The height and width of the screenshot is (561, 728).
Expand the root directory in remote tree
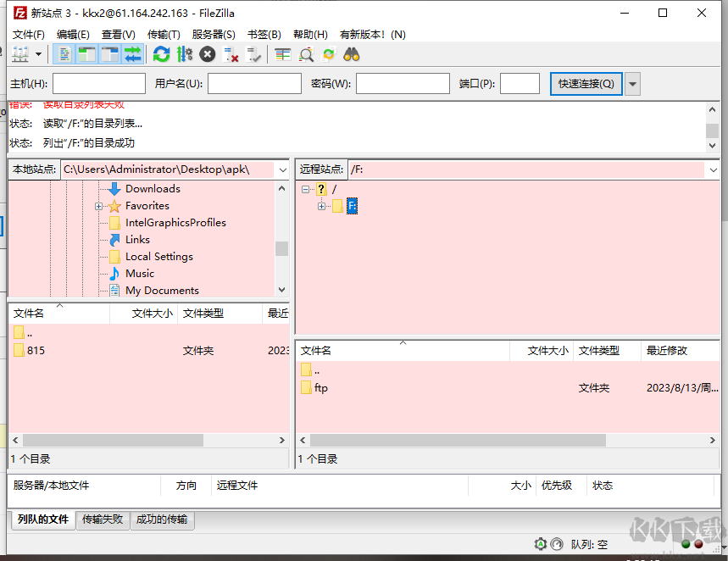tap(306, 188)
